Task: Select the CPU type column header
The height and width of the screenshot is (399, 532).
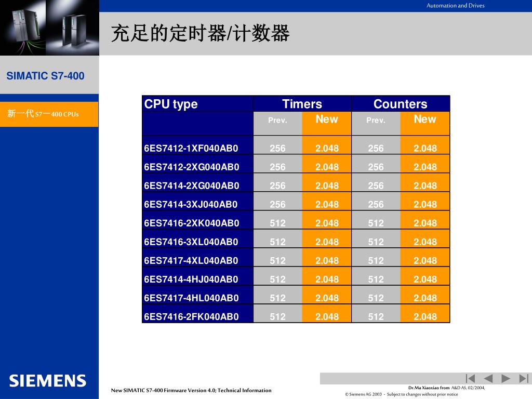Action: click(197, 104)
